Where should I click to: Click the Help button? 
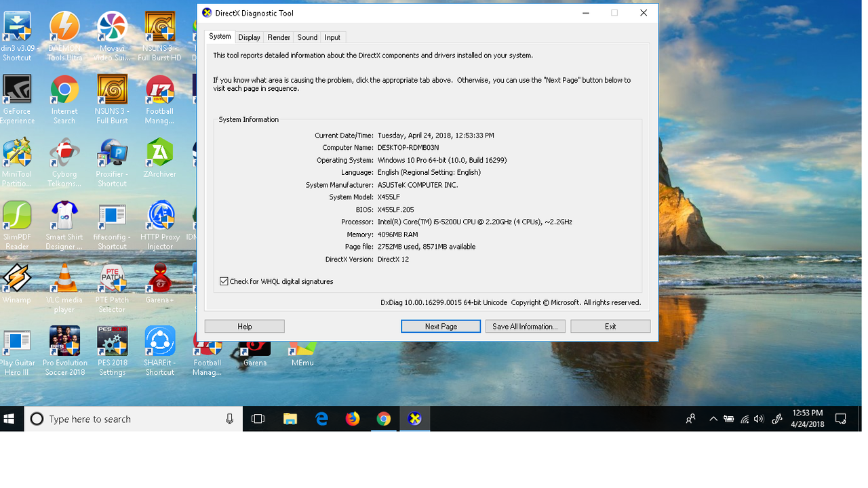coord(245,327)
